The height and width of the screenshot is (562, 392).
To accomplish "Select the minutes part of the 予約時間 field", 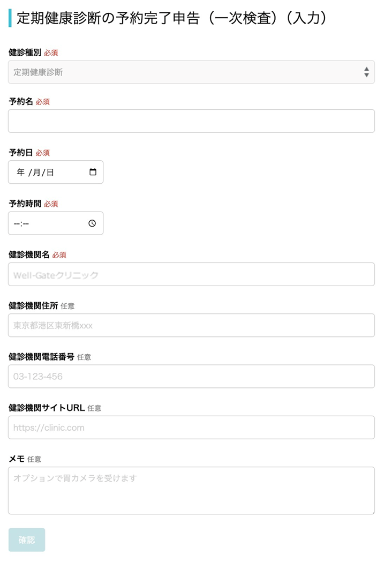I will [x=26, y=223].
